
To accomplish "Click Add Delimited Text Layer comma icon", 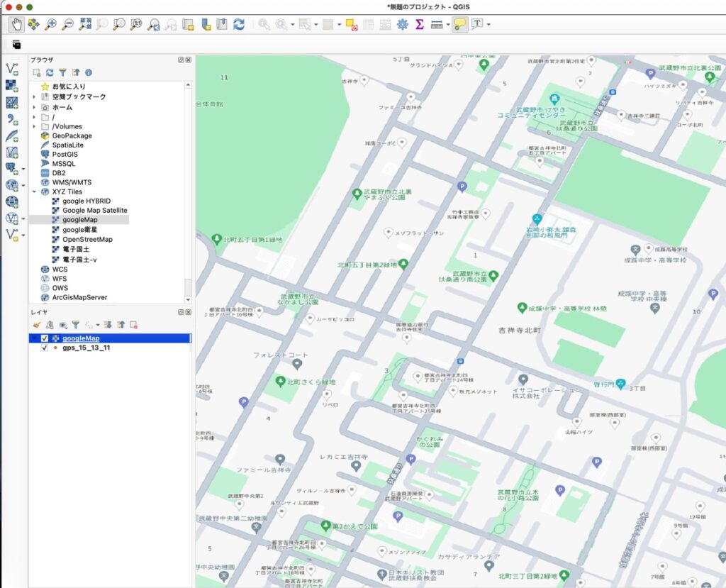I will click(x=12, y=119).
